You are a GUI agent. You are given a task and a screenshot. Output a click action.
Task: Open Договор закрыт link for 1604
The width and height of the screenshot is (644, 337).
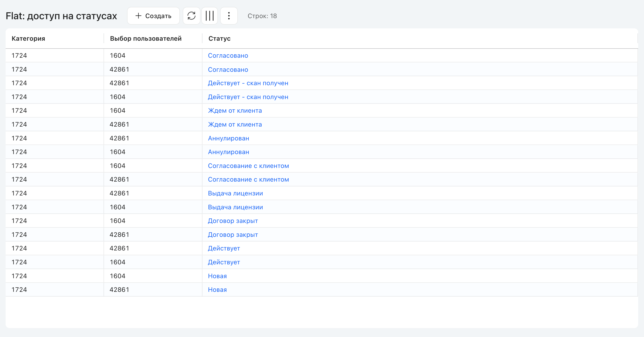pos(233,221)
